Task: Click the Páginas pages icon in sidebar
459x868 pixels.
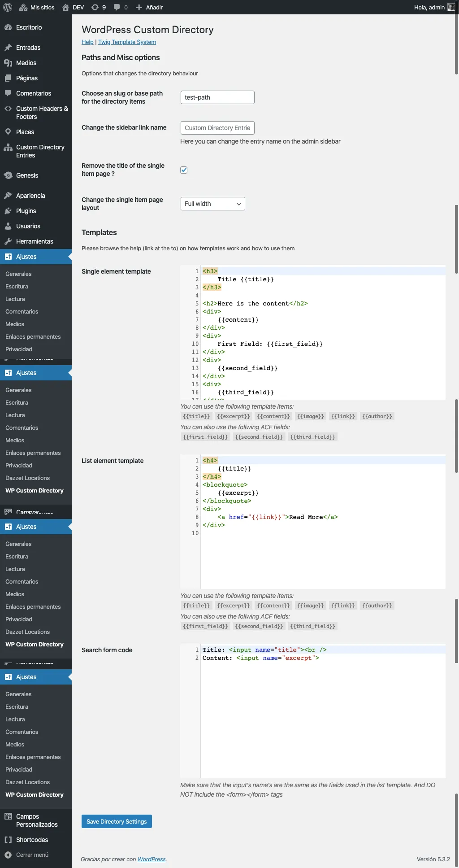Action: coord(8,78)
